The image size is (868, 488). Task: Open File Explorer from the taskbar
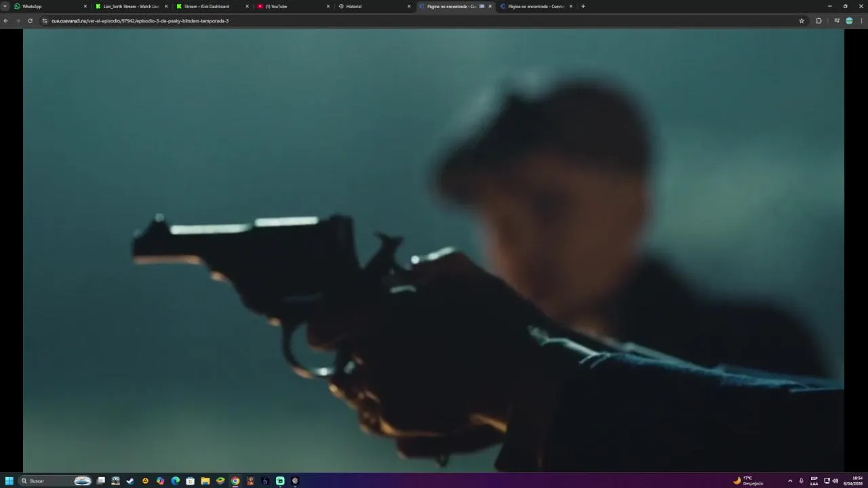[205, 481]
